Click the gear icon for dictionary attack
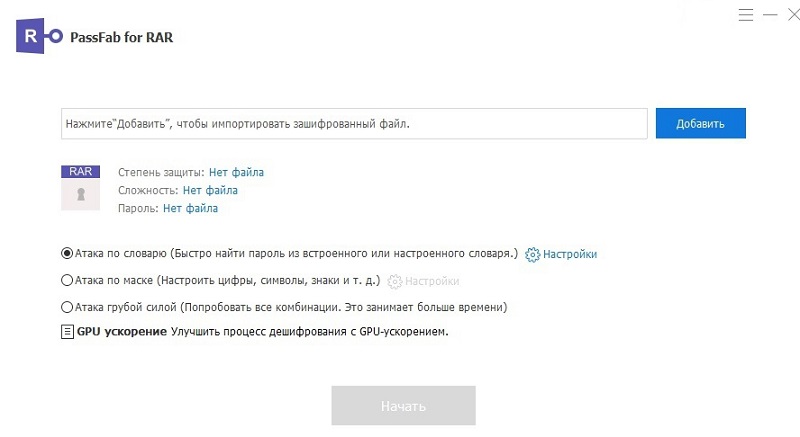The height and width of the screenshot is (437, 800). pyautogui.click(x=533, y=255)
